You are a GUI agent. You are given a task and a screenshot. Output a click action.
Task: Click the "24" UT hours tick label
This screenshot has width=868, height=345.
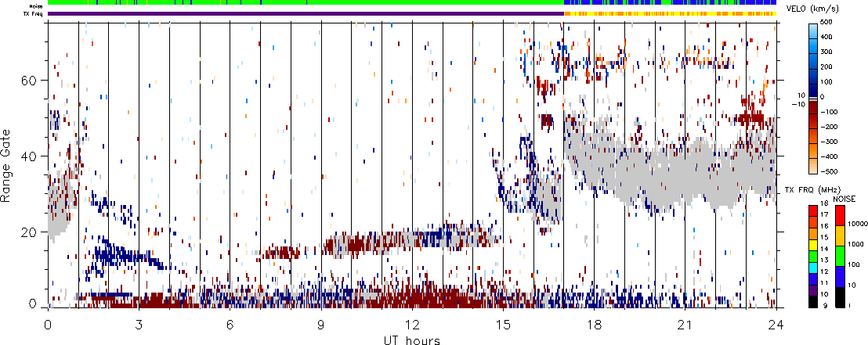(x=776, y=325)
